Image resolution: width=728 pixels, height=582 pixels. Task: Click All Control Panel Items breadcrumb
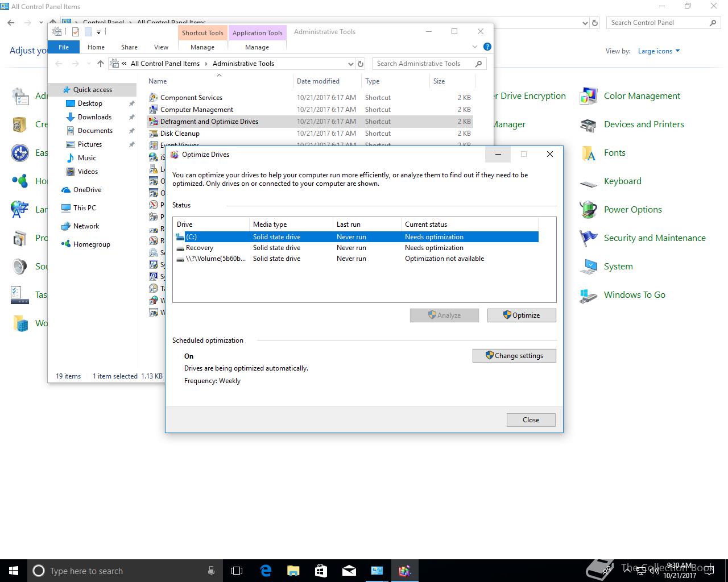[x=165, y=64]
